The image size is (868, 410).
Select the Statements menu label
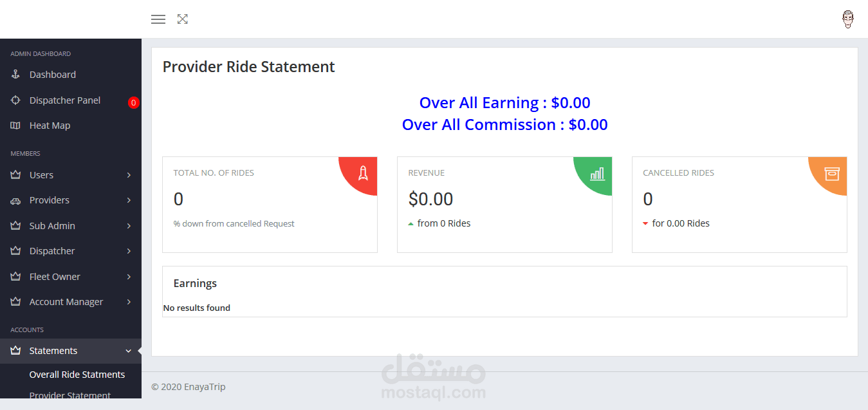tap(53, 351)
